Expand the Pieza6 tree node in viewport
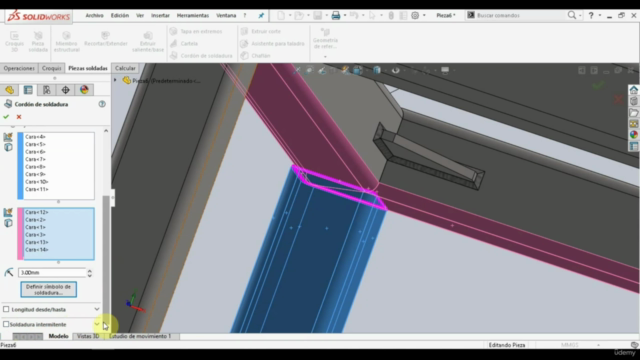 point(116,80)
